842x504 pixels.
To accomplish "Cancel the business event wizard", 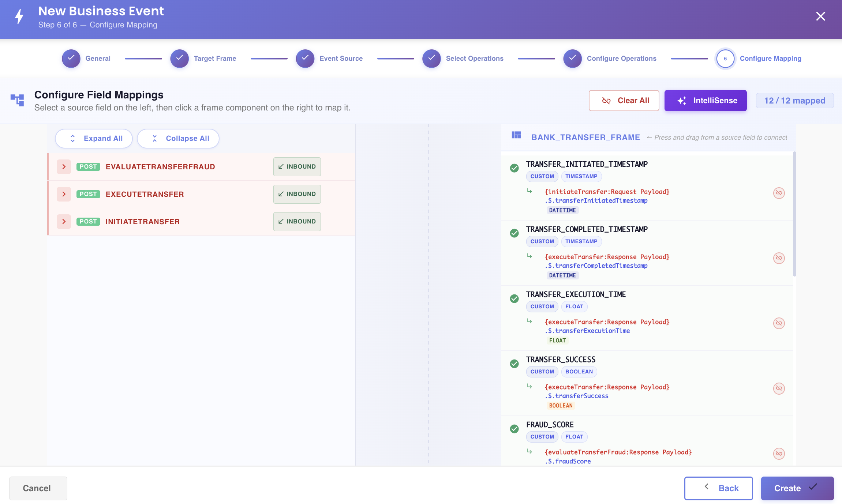I will click(x=38, y=488).
